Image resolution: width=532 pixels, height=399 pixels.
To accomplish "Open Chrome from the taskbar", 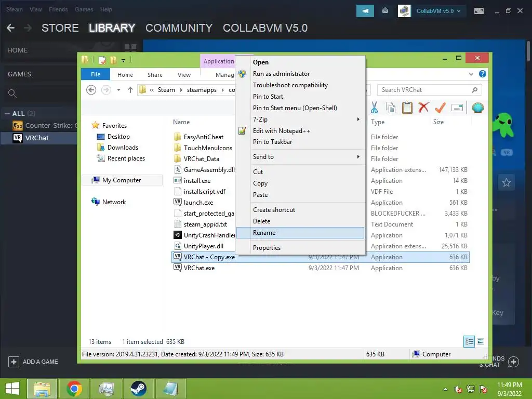I will (74, 389).
